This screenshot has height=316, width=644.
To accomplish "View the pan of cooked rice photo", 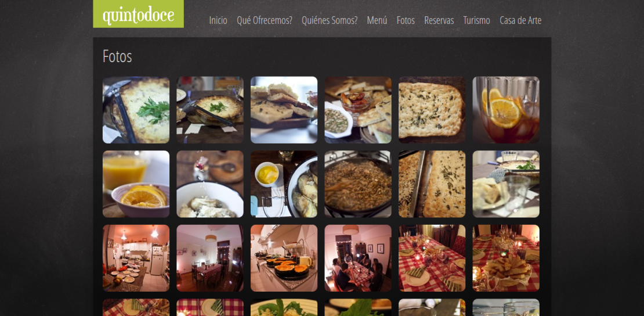I will point(358,184).
